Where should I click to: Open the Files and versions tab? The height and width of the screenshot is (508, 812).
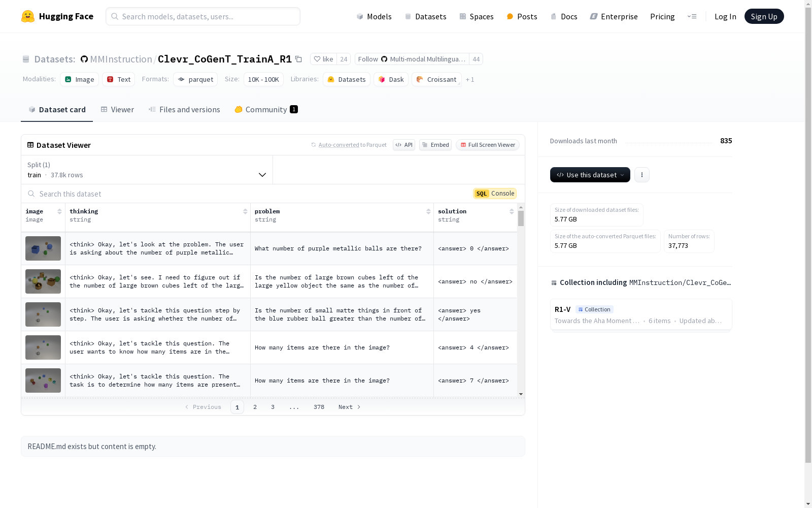tap(184, 110)
